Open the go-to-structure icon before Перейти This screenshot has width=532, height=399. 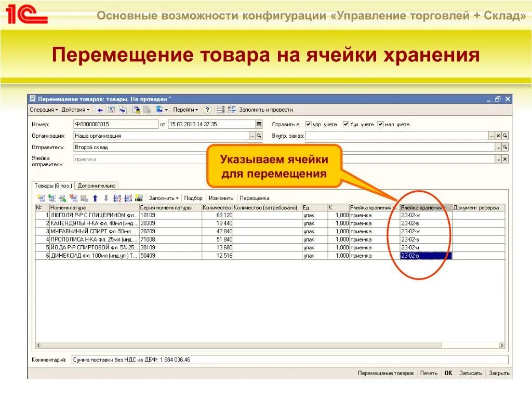(160, 110)
